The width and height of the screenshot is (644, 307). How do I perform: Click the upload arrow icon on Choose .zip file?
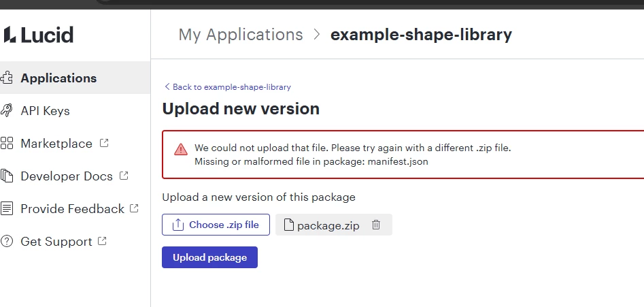pyautogui.click(x=178, y=225)
